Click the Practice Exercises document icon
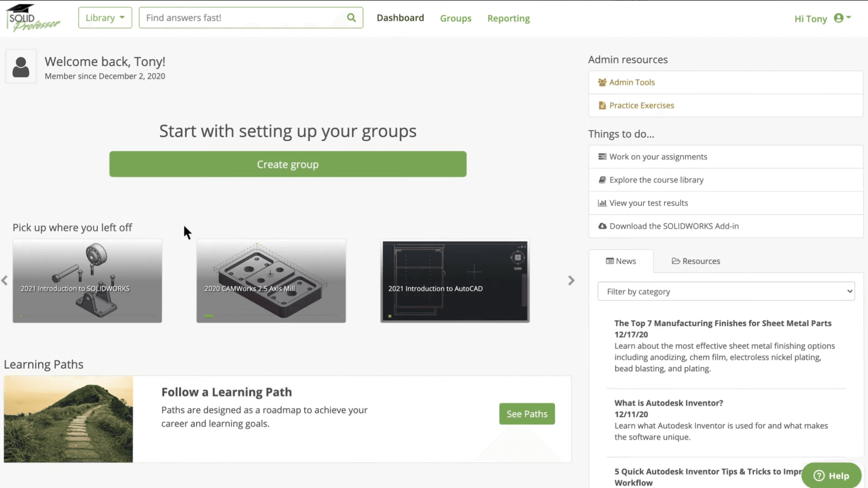Image resolution: width=868 pixels, height=488 pixels. [x=602, y=105]
